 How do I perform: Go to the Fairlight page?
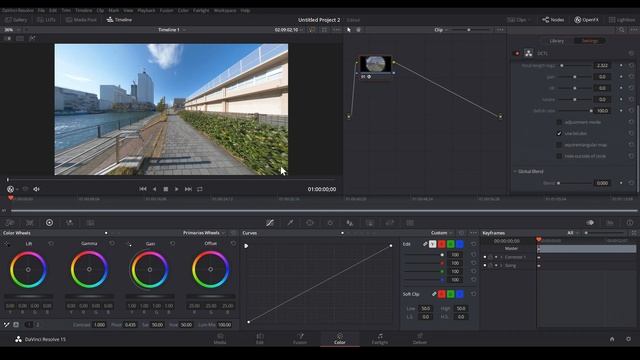[x=380, y=339]
